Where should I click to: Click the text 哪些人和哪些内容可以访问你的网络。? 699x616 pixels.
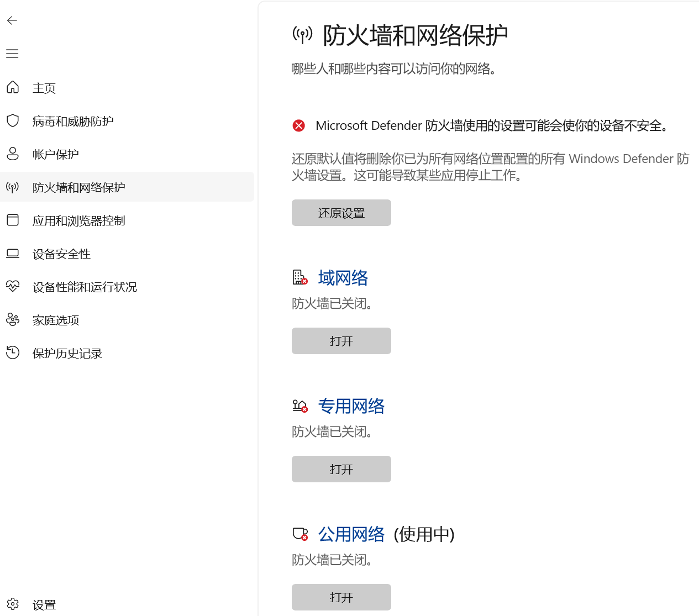pos(394,69)
